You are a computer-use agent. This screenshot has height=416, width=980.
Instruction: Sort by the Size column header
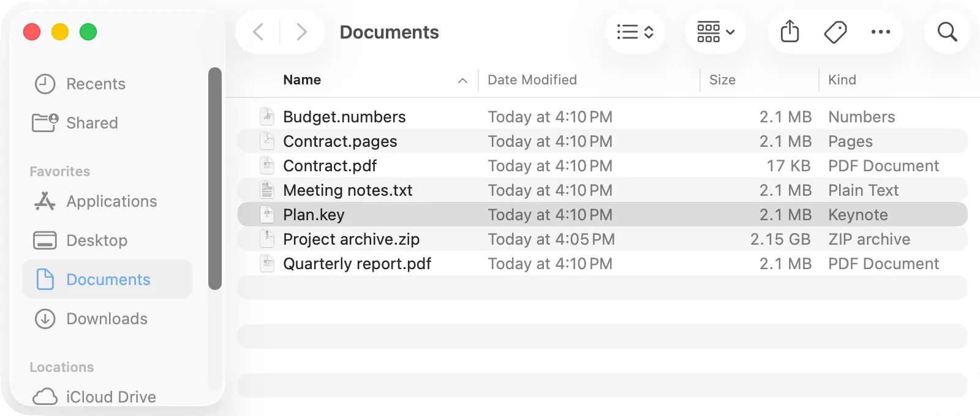point(722,80)
